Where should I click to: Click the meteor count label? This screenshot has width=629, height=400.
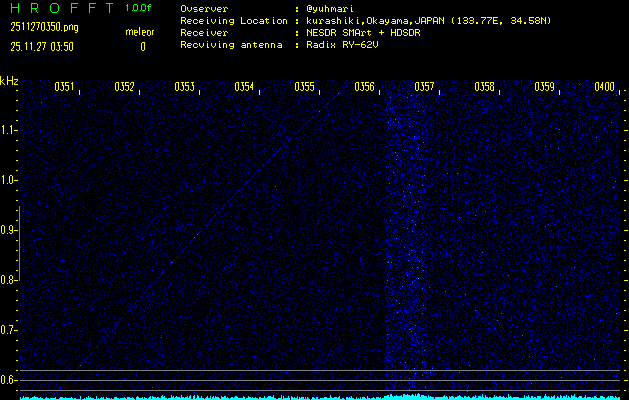(140, 32)
